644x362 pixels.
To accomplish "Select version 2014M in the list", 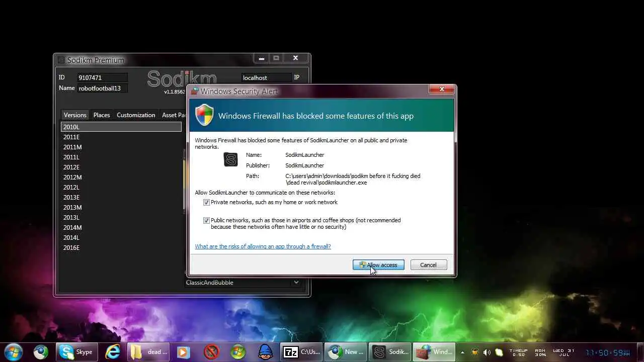I will [121, 228].
